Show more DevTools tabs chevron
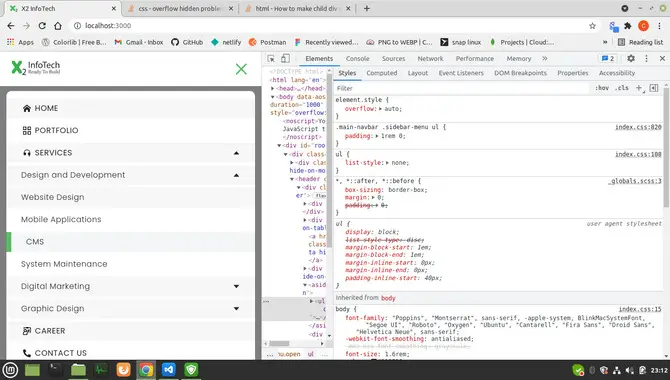The image size is (670, 380). pos(544,59)
